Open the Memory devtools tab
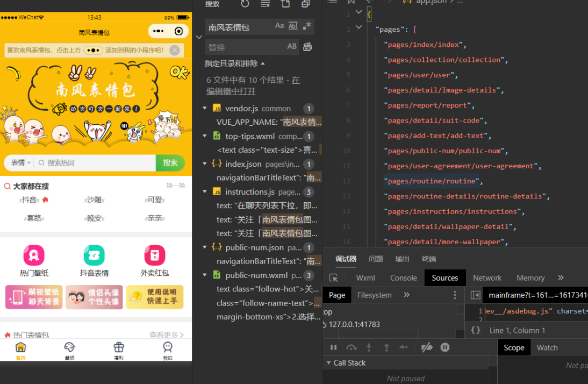The height and width of the screenshot is (384, 588). pyautogui.click(x=530, y=278)
